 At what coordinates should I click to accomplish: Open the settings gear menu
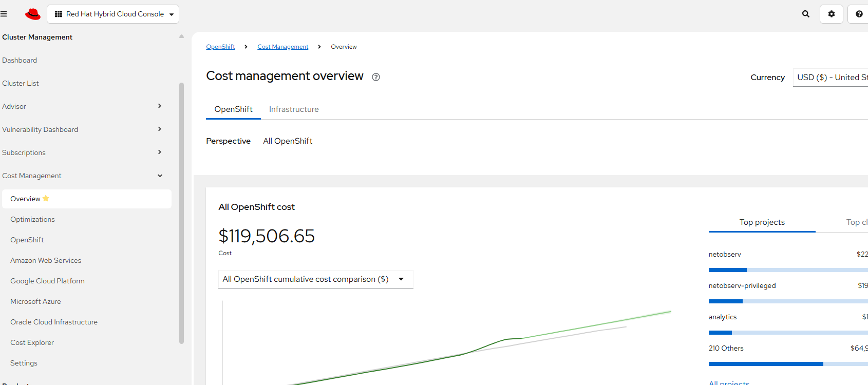click(x=832, y=14)
